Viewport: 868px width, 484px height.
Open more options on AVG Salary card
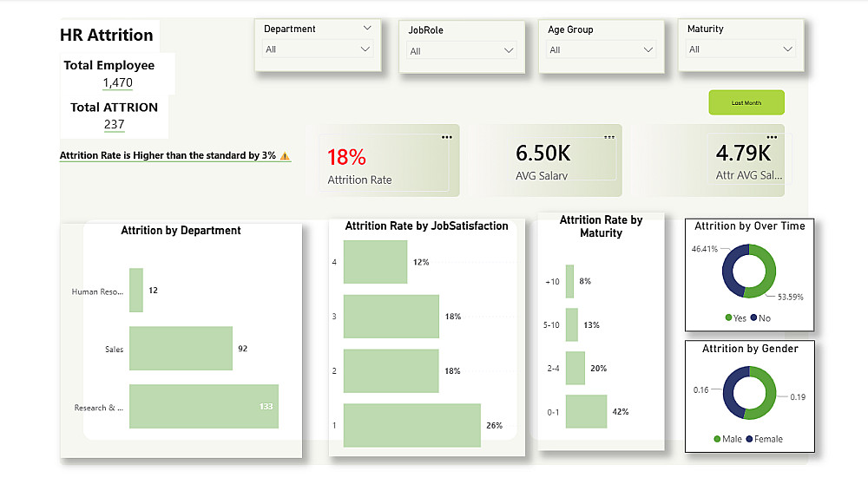609,137
